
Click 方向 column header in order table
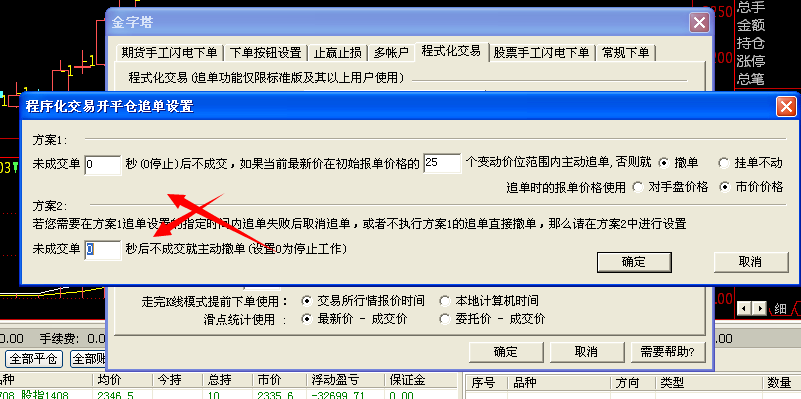(632, 383)
